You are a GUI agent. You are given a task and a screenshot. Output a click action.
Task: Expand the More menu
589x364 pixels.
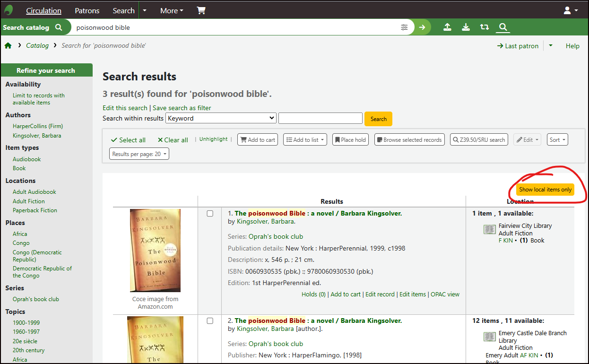click(172, 10)
